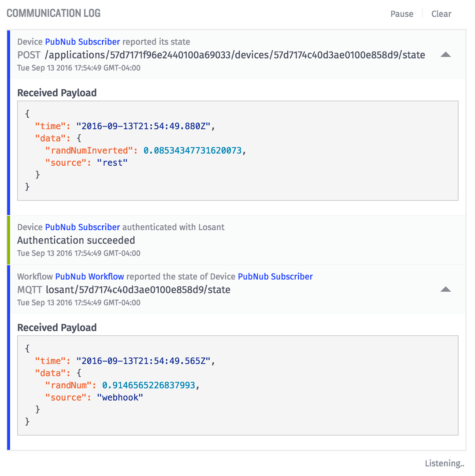Collapse the POST state entry
475x476 pixels.
tap(446, 55)
